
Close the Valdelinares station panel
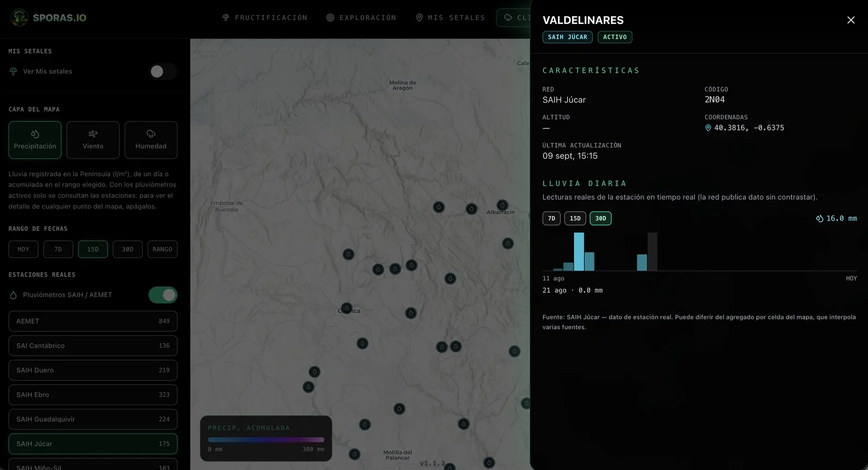point(851,20)
